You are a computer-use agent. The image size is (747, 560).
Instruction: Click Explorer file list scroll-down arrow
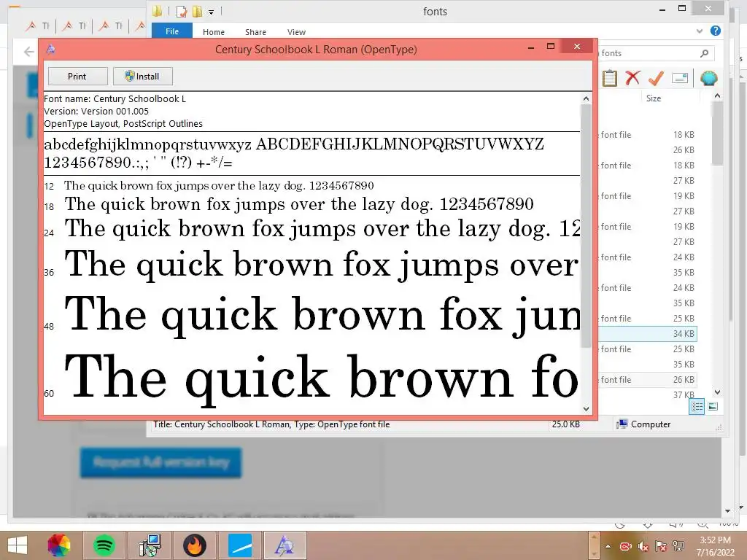[718, 392]
